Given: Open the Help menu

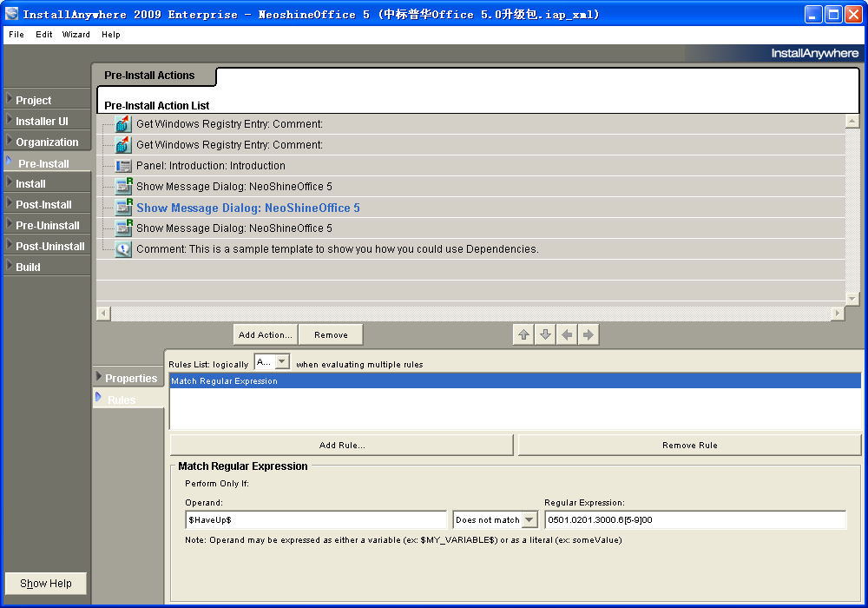Looking at the screenshot, I should pyautogui.click(x=111, y=35).
